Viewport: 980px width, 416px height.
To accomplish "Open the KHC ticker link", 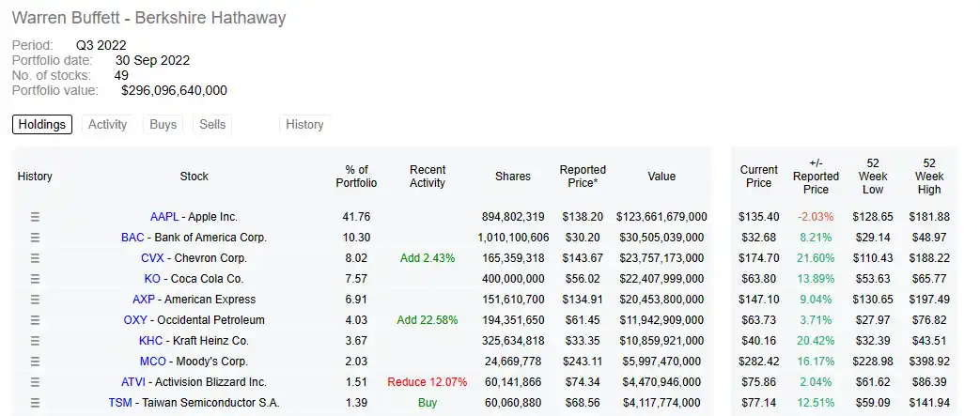I will [x=150, y=341].
